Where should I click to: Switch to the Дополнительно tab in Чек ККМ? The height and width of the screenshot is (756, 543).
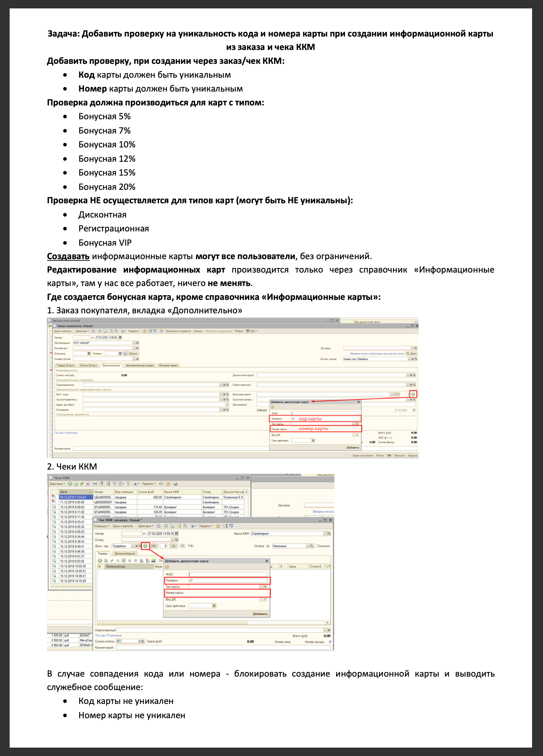coord(125,554)
